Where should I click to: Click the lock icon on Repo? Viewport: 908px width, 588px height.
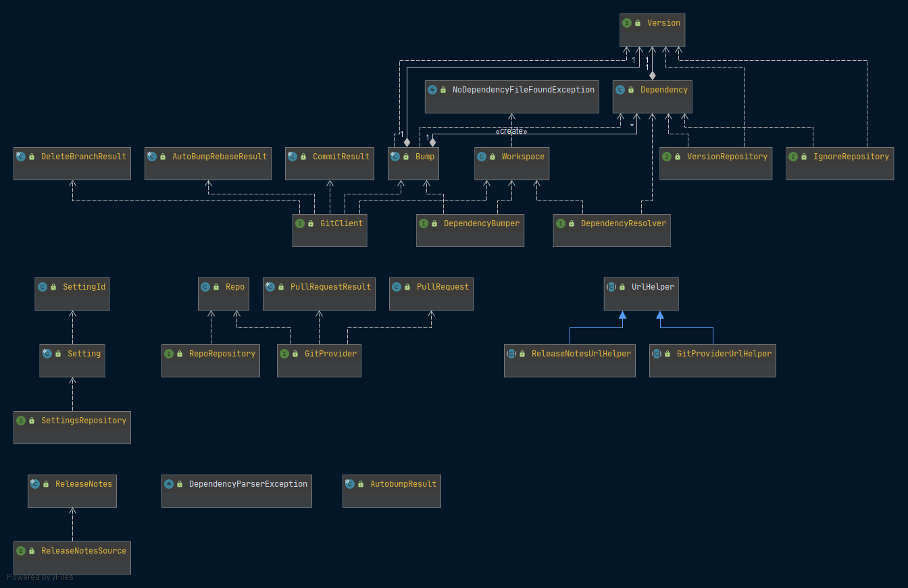[216, 287]
